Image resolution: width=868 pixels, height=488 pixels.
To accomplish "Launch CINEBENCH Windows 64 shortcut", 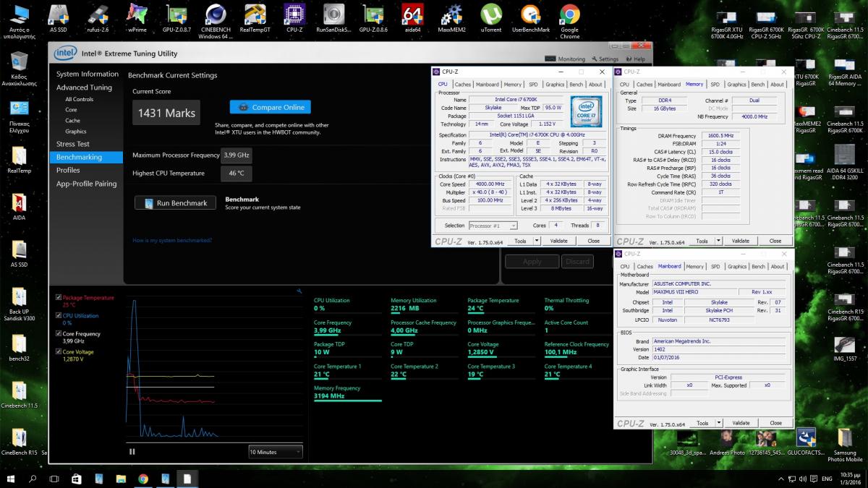I will (x=215, y=20).
